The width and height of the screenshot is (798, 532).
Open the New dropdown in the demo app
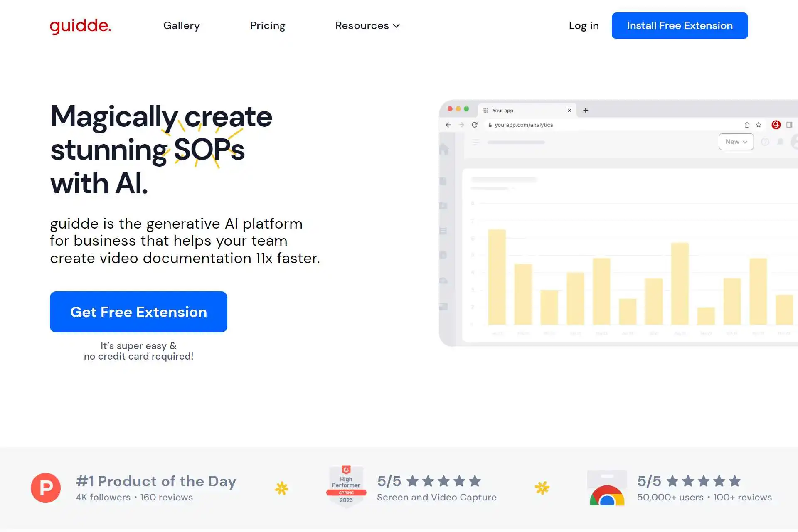(736, 142)
